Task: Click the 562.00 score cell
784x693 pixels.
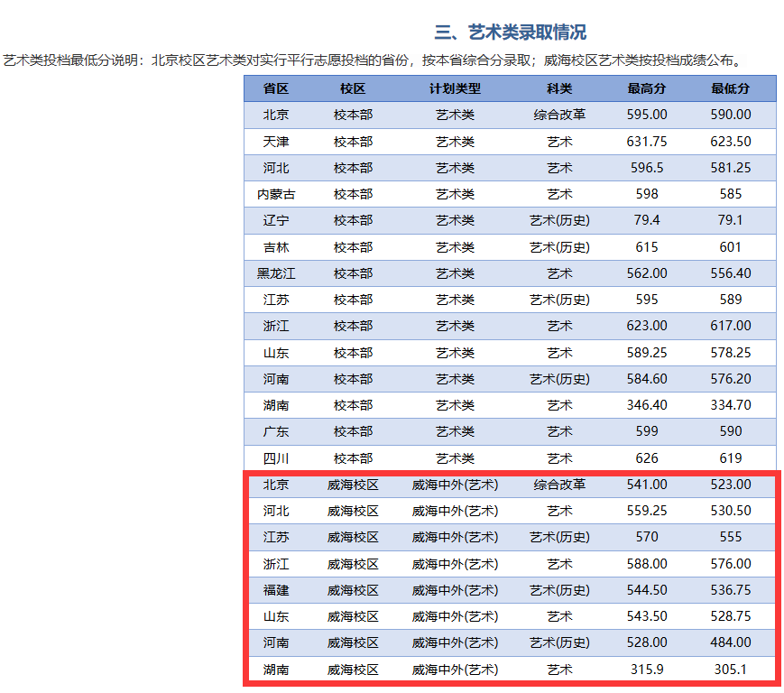Action: click(x=647, y=273)
